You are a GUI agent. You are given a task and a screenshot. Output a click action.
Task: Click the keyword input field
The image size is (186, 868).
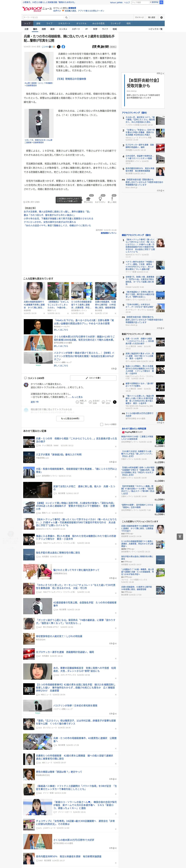[44, 18]
